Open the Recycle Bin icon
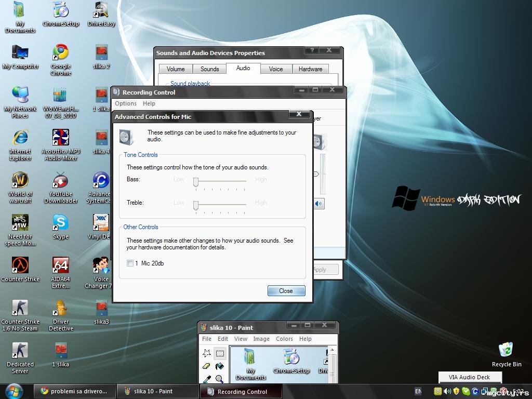Screen dimensions: 532x399 (x=507, y=355)
